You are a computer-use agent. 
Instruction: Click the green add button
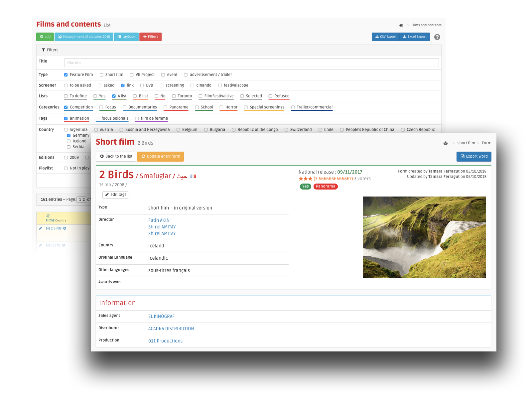pyautogui.click(x=45, y=37)
